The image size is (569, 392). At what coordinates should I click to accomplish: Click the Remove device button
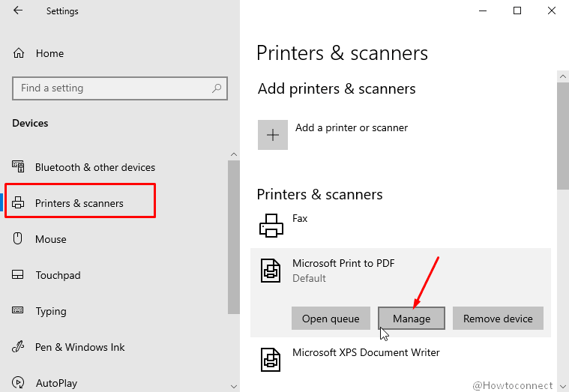[x=498, y=319]
